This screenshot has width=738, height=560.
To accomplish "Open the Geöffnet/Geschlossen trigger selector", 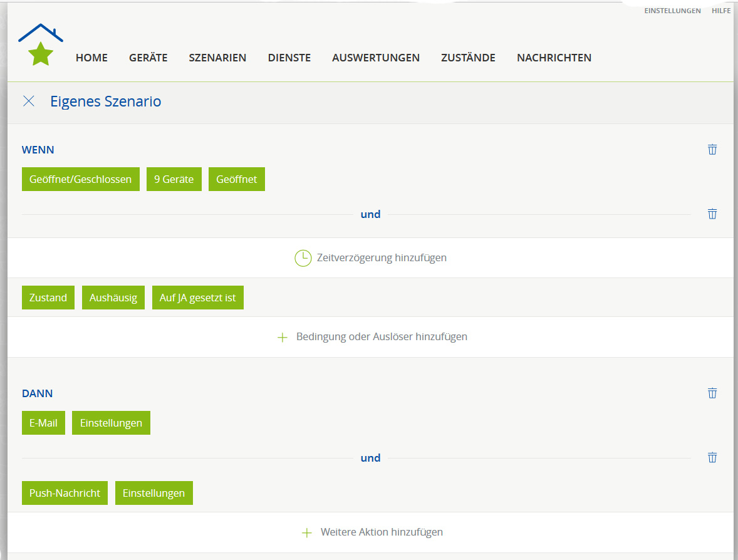I will pyautogui.click(x=80, y=179).
